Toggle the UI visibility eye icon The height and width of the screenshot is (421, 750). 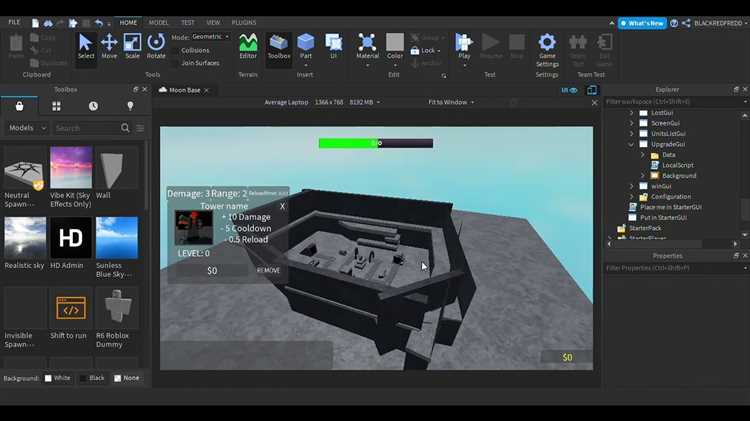(x=569, y=90)
